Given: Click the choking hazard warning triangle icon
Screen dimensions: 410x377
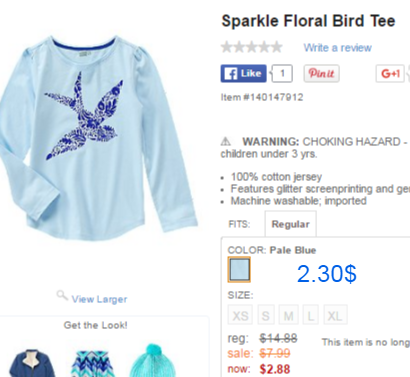Looking at the screenshot, I should (x=226, y=141).
